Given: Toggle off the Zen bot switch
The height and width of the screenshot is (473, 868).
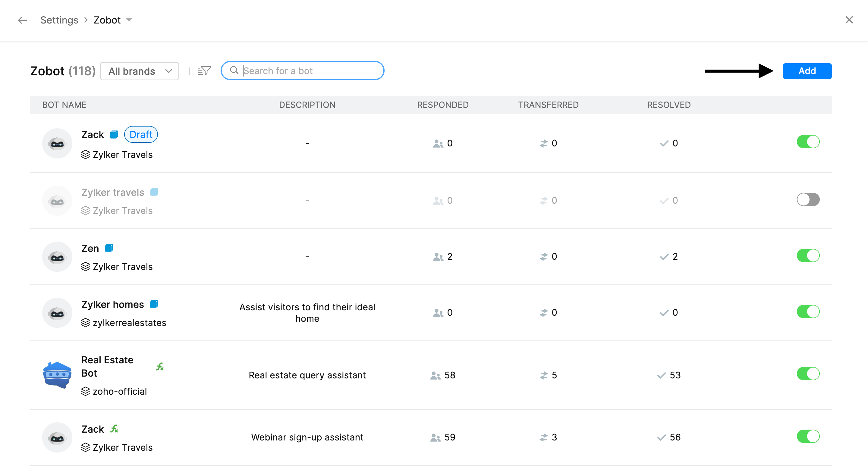Looking at the screenshot, I should [808, 256].
